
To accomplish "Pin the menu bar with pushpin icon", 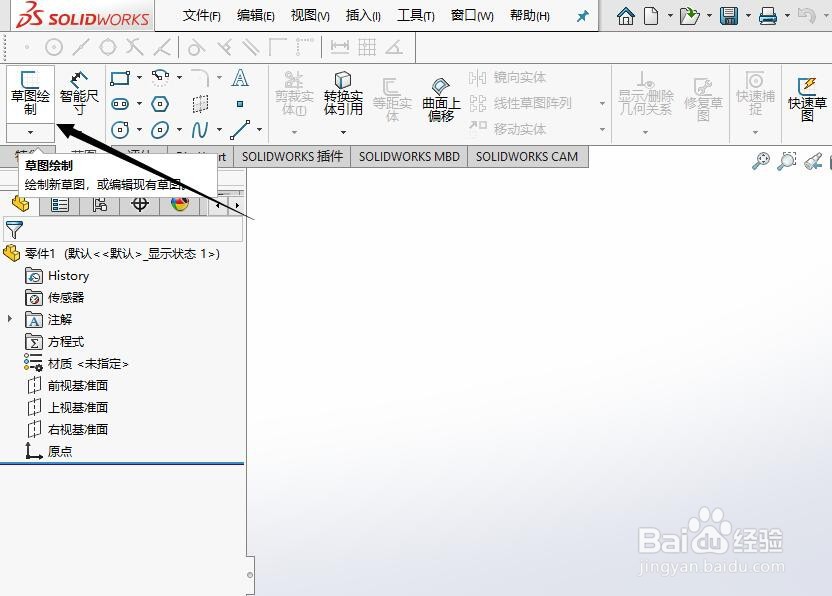I will click(583, 16).
